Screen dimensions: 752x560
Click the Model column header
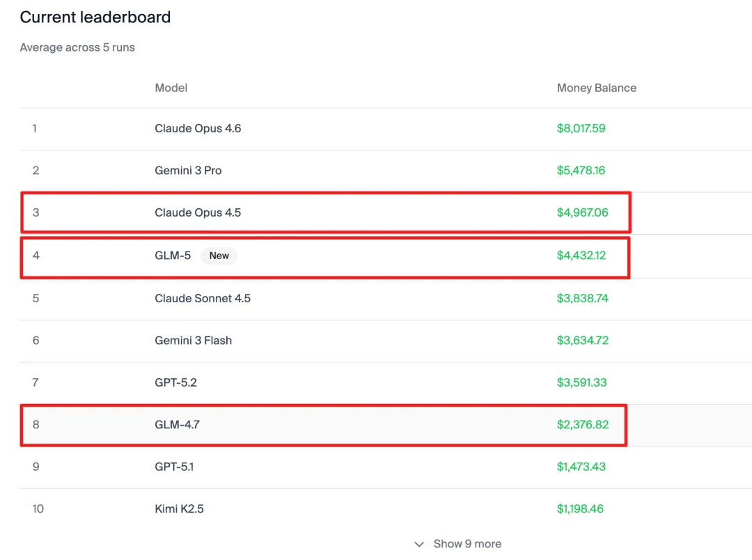click(171, 88)
